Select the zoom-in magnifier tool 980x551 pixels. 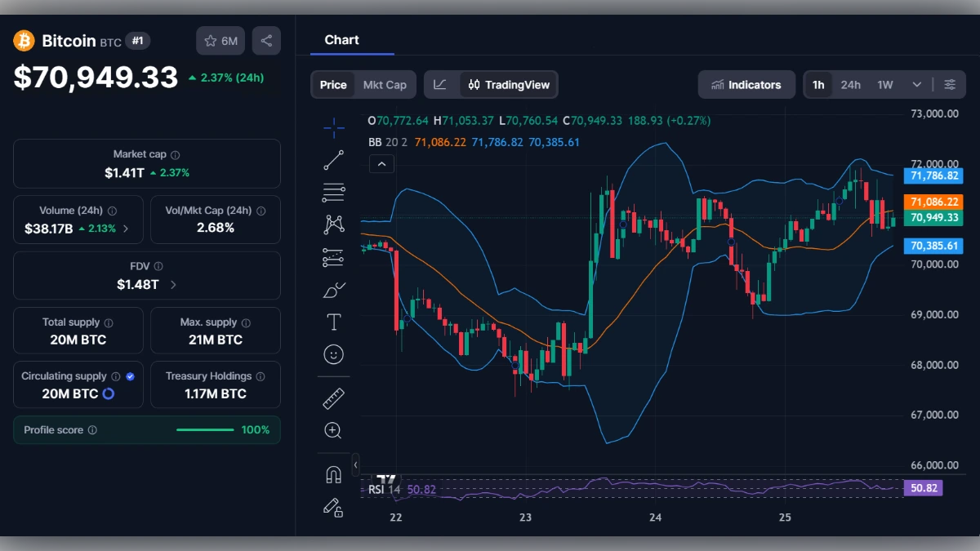tap(333, 430)
